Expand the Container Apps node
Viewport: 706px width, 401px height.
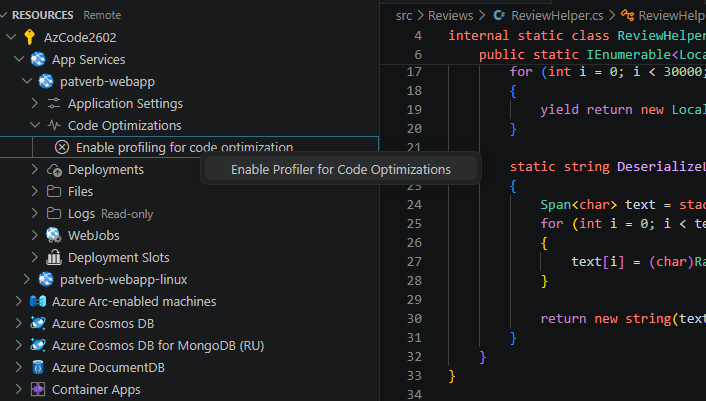coord(18,390)
